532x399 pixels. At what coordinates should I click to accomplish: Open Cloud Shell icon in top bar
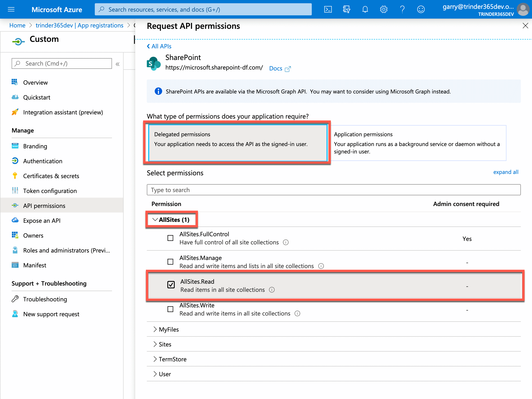pyautogui.click(x=328, y=9)
